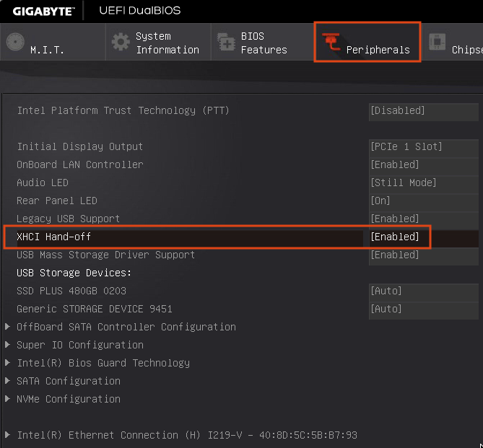Expand Intel(R) Bios Guard Technology arrow
Viewport: 483px width, 448px height.
pyautogui.click(x=8, y=363)
